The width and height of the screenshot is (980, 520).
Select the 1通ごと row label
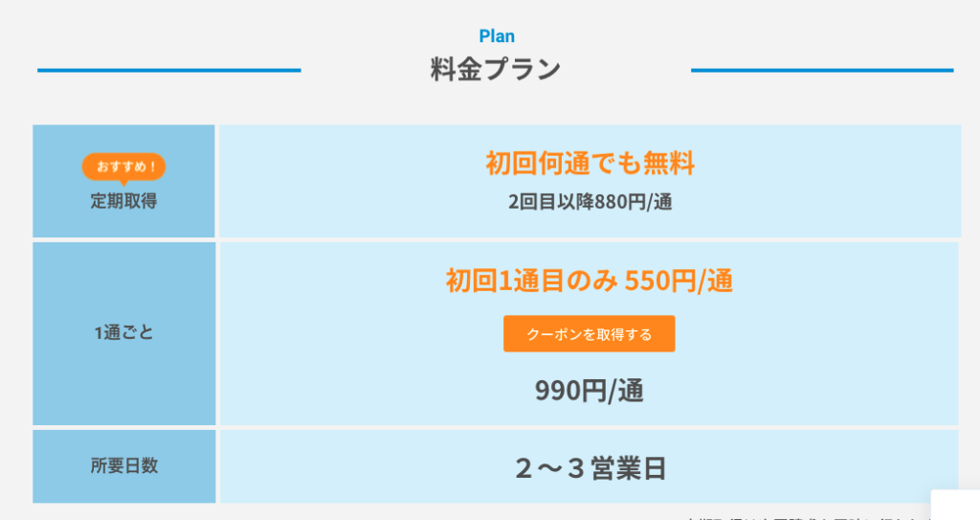coord(123,333)
